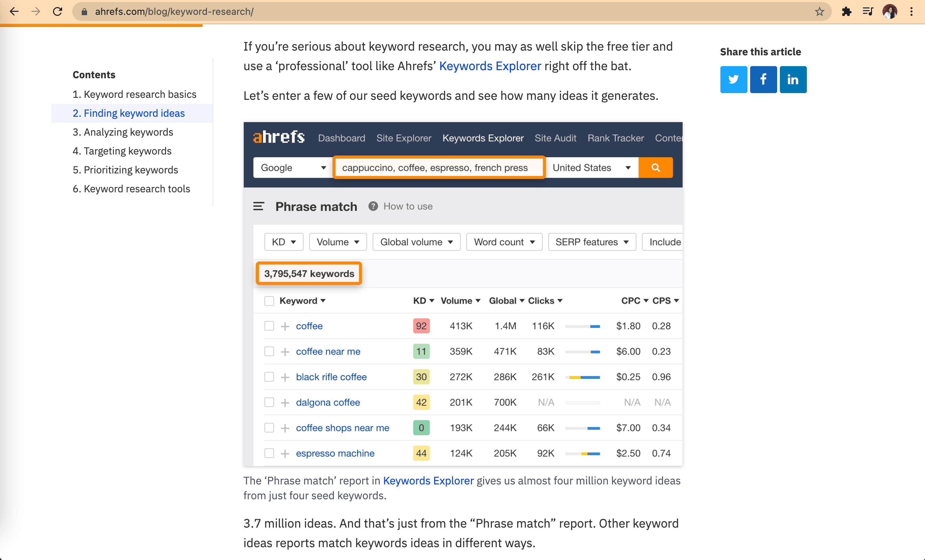The width and height of the screenshot is (925, 560).
Task: Click the ahrefs logo in screenshot
Action: 279,137
